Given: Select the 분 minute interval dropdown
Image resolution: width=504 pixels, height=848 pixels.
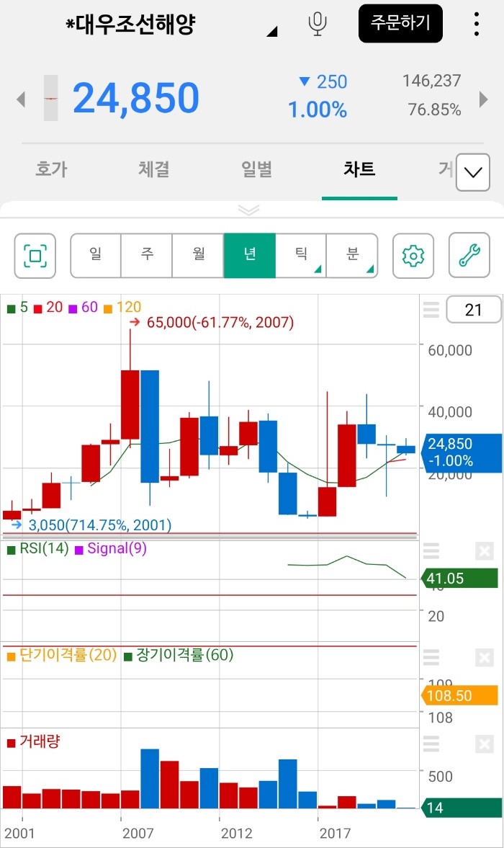Looking at the screenshot, I should click(352, 256).
